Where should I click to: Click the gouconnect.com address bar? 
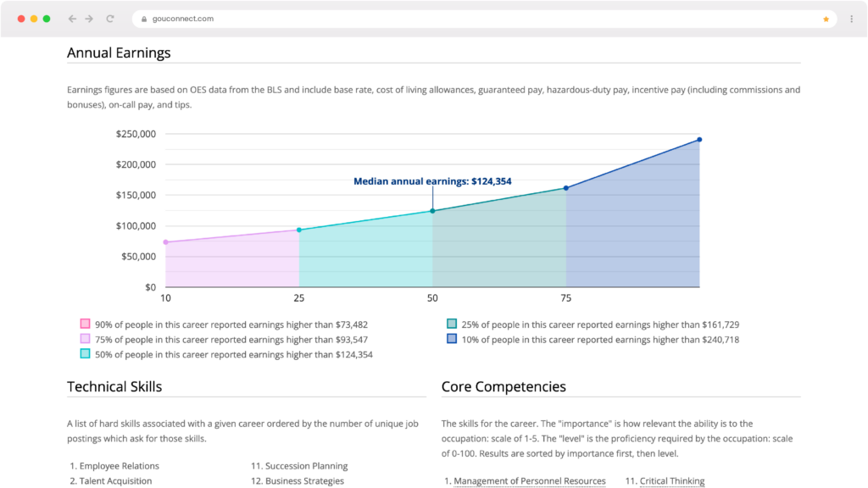tap(484, 19)
